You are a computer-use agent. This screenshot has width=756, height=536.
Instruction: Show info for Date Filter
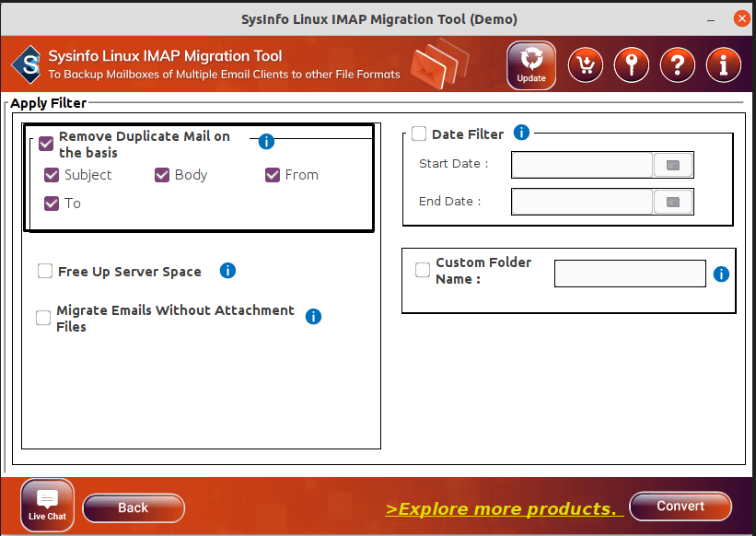[x=521, y=132]
